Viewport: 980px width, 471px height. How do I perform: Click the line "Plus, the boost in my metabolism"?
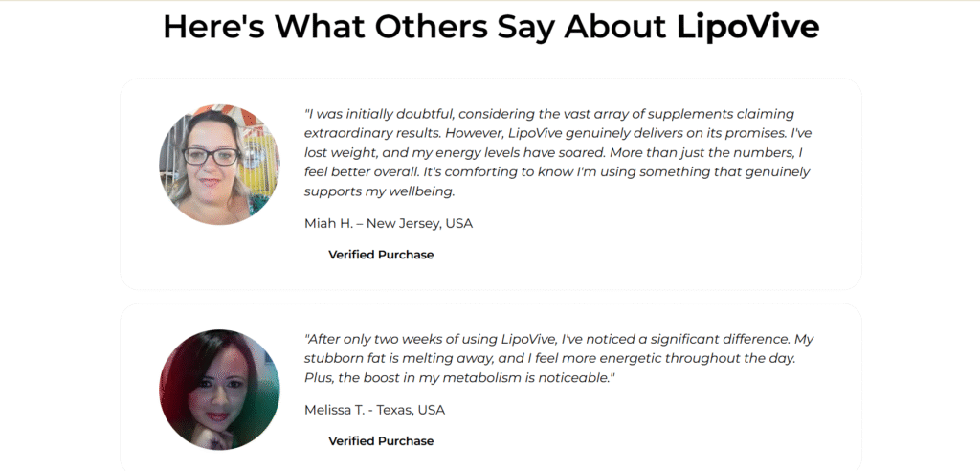(x=459, y=378)
